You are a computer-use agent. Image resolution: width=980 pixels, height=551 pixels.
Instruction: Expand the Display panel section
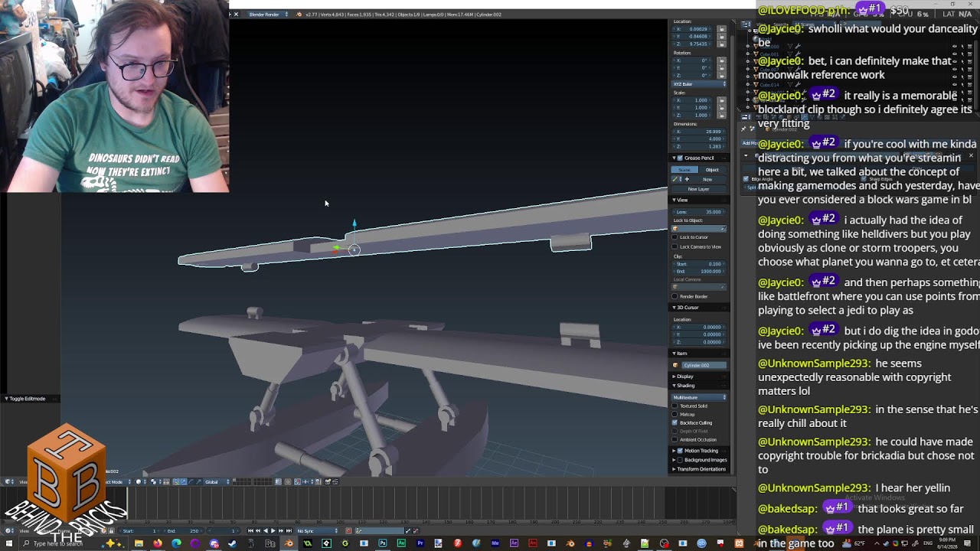684,376
